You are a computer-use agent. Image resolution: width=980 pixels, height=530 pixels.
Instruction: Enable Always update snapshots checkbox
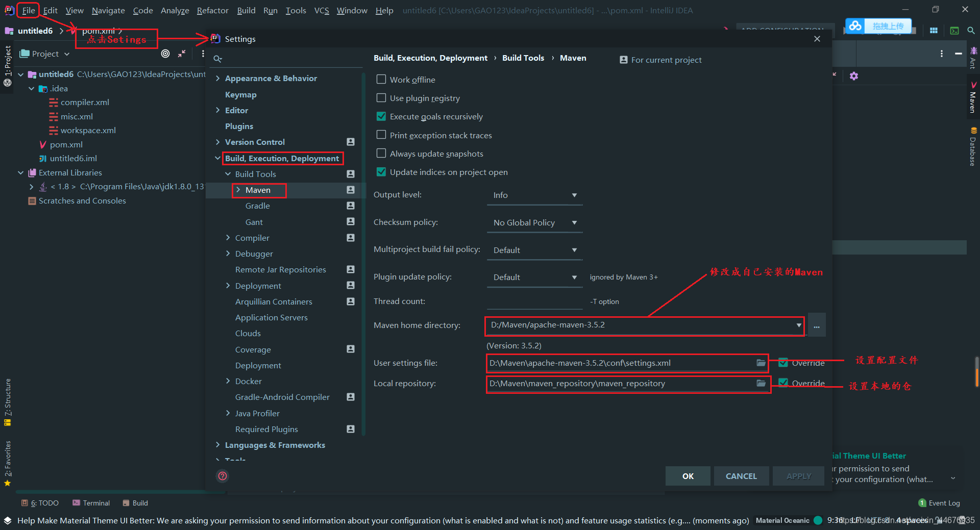tap(381, 154)
